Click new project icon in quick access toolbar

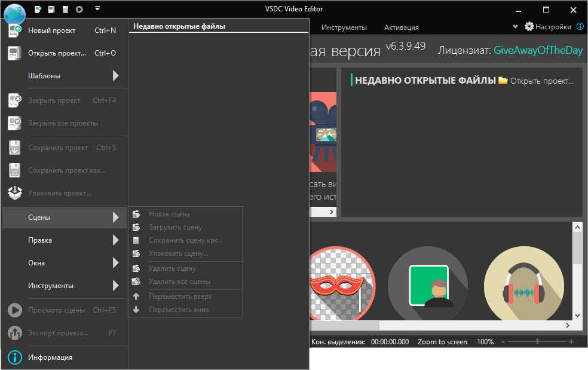(x=38, y=10)
